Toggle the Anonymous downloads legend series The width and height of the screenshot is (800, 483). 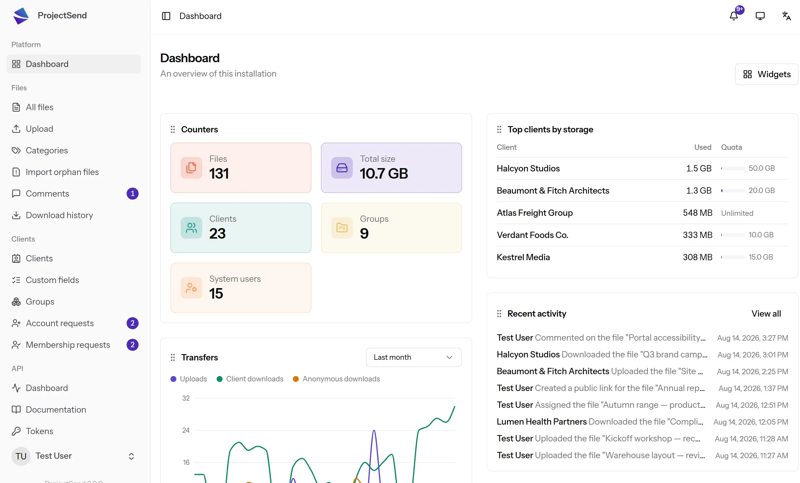[x=336, y=379]
